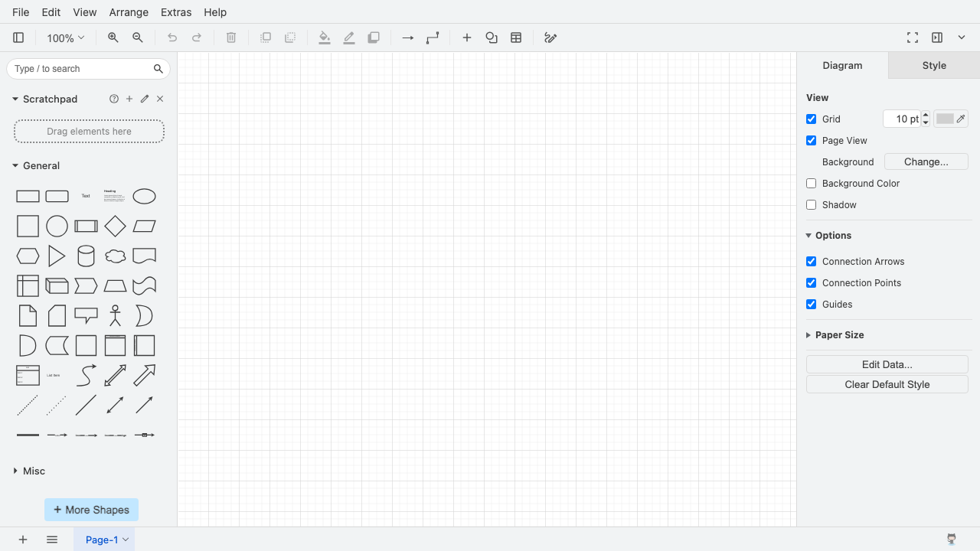Click the Redo arrow icon

tap(197, 37)
